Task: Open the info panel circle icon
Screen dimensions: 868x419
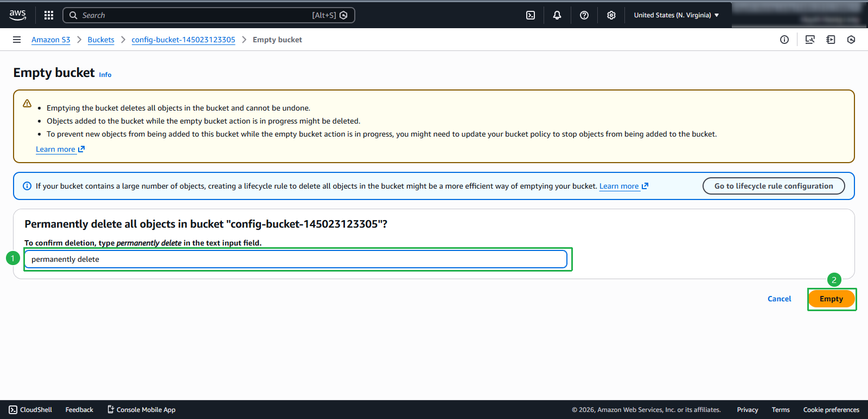Action: coord(784,40)
